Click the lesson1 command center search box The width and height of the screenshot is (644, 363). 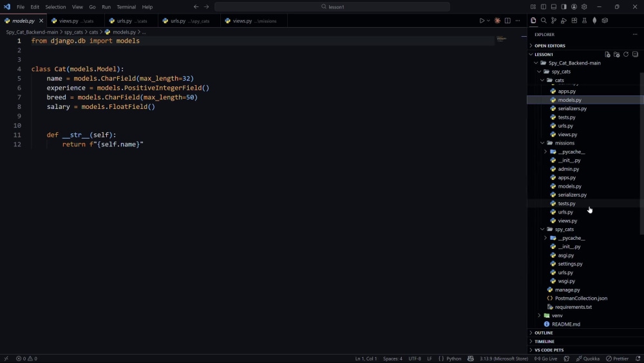pos(332,6)
